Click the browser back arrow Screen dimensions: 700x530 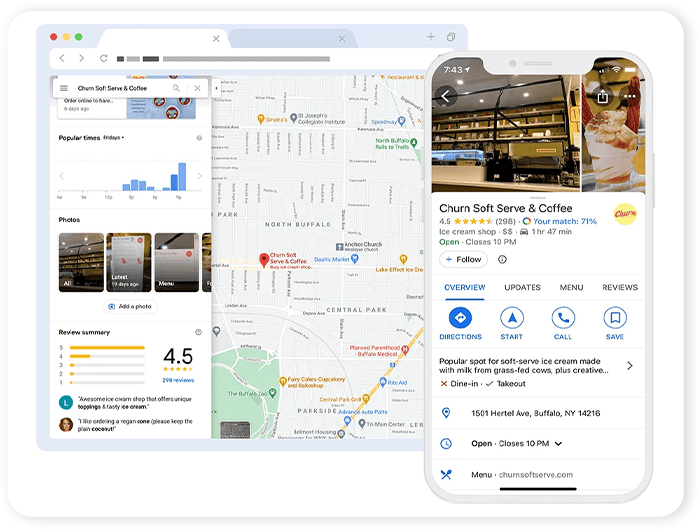click(62, 58)
